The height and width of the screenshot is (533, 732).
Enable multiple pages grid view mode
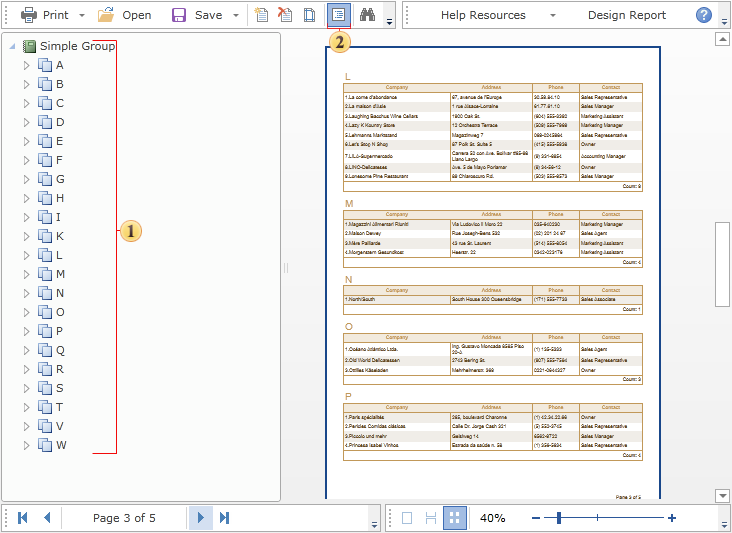(455, 518)
